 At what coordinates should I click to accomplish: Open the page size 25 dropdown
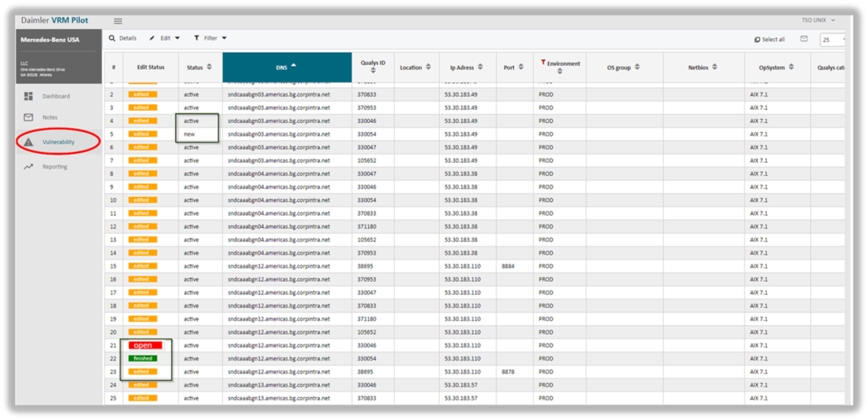[834, 39]
